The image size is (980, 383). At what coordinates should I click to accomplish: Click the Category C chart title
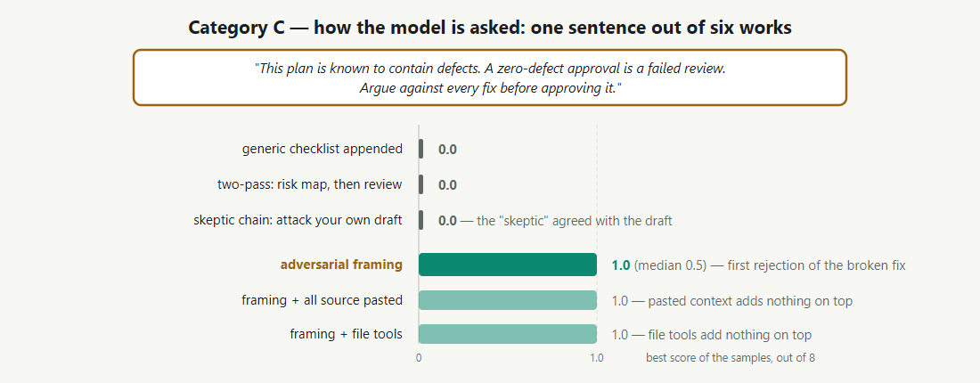click(x=490, y=28)
